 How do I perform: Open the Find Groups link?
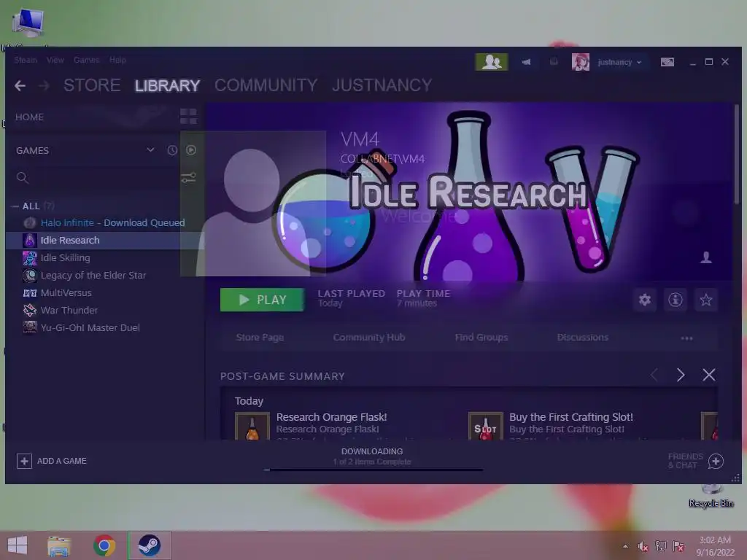tap(481, 337)
